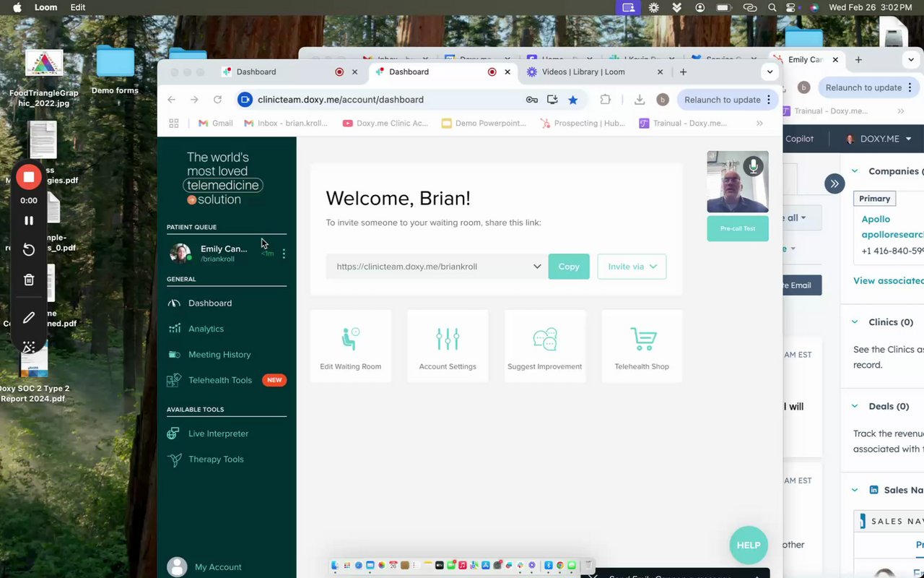The height and width of the screenshot is (578, 924).
Task: Open the Prospecting | Hub... bookmark
Action: tap(583, 124)
